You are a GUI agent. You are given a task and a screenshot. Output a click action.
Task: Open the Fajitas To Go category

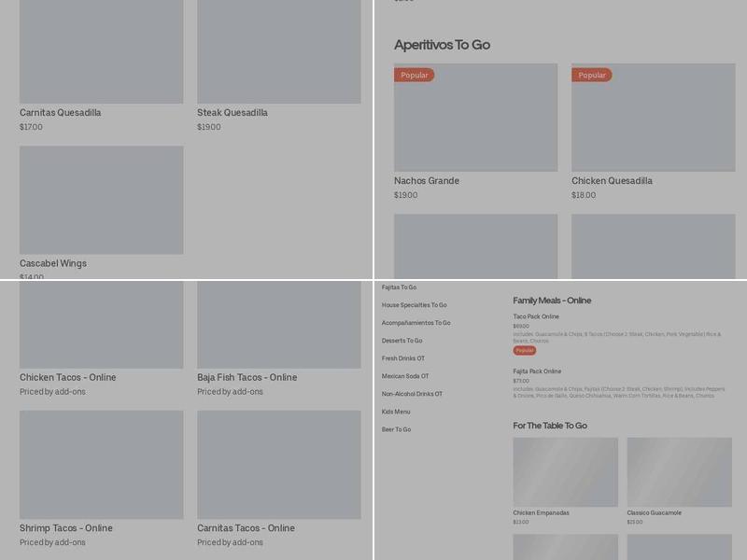coord(399,287)
